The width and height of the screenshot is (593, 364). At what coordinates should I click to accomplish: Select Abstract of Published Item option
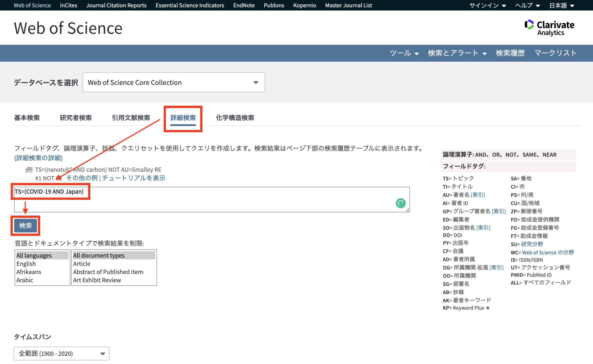pyautogui.click(x=114, y=272)
